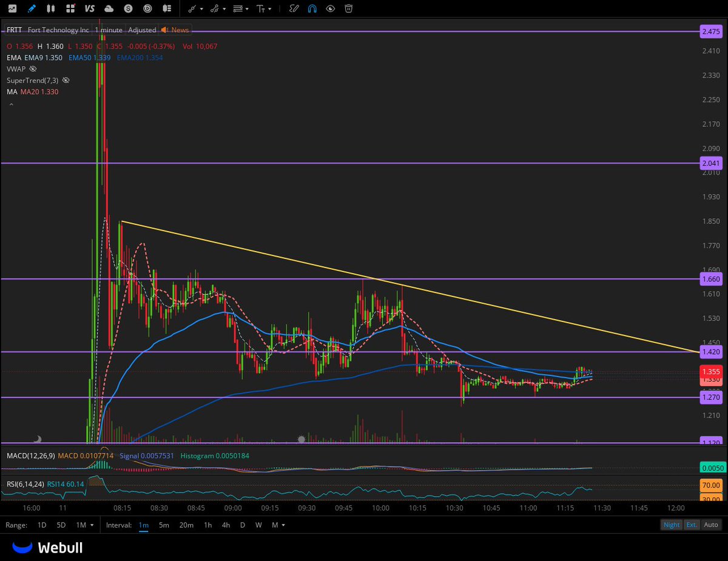Screen dimensions: 728x561
Task: Open the multi-chart grid layout icon
Action: (70, 8)
